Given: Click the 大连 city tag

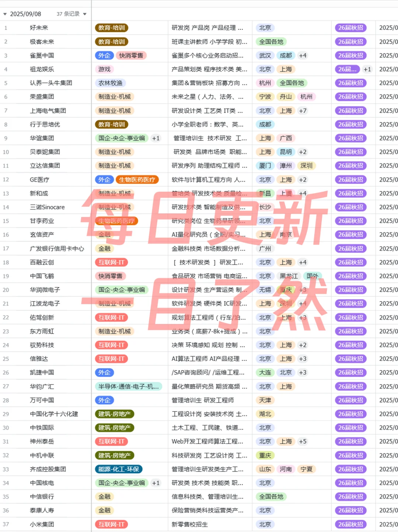Looking at the screenshot, I should [x=265, y=372].
